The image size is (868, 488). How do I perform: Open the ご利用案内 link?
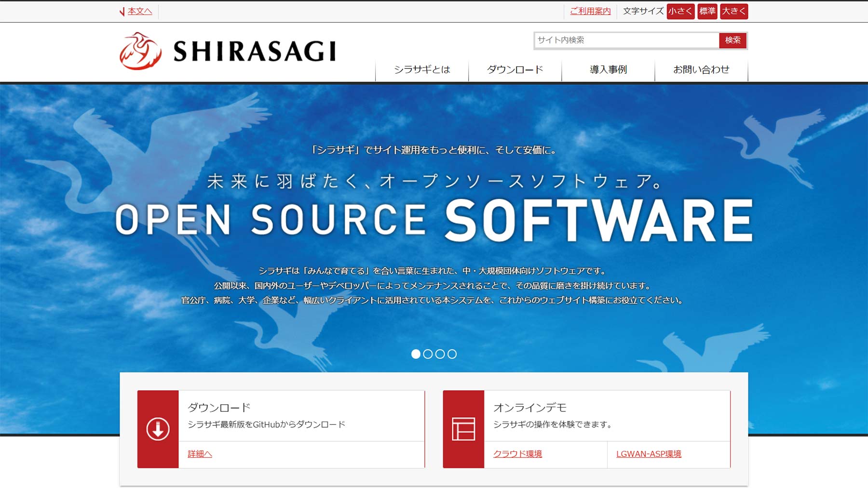pos(590,11)
